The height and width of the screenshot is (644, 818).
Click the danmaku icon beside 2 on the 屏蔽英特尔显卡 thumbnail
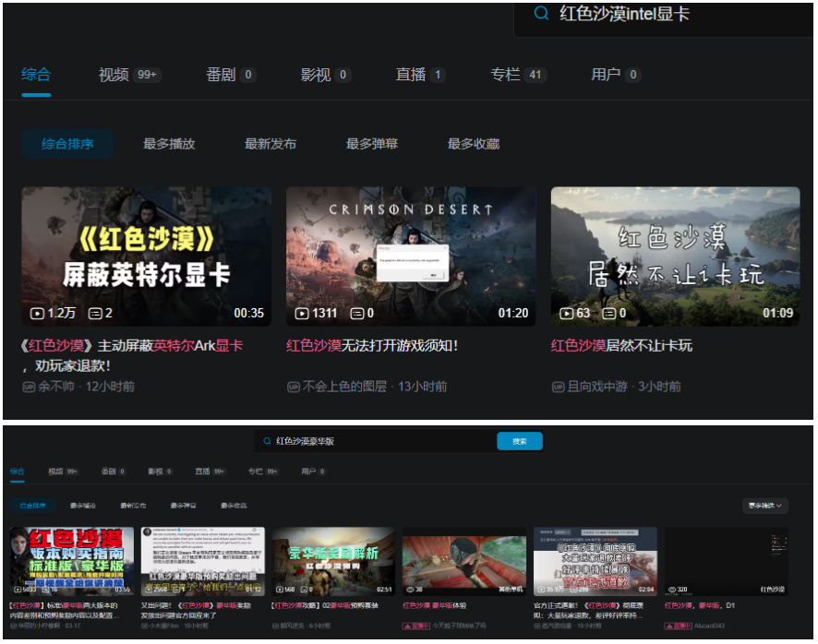95,314
